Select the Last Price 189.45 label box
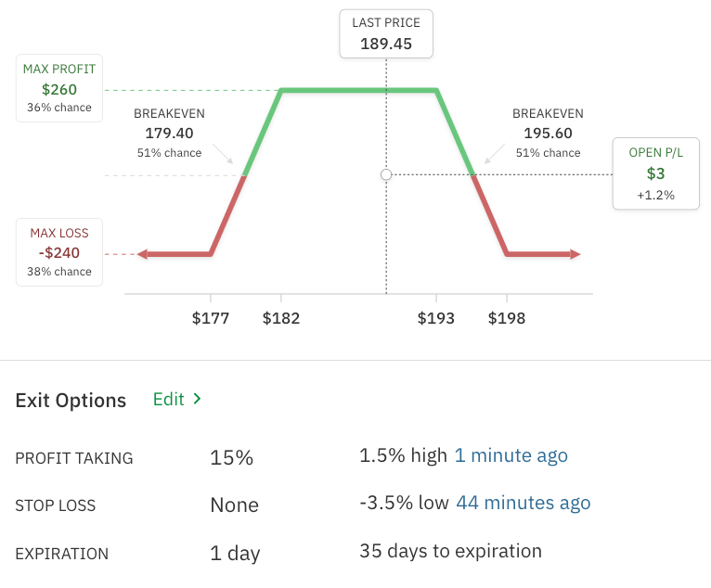This screenshot has width=711, height=588. point(386,33)
